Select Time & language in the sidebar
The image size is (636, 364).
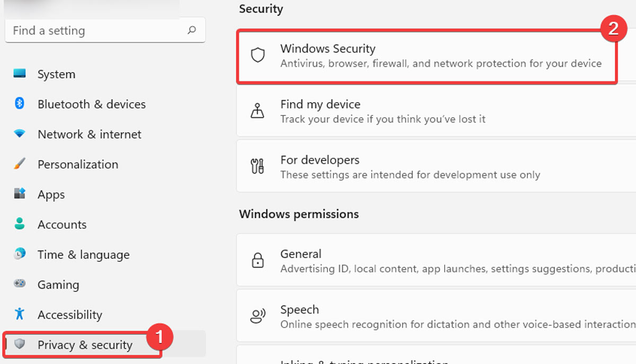83,254
